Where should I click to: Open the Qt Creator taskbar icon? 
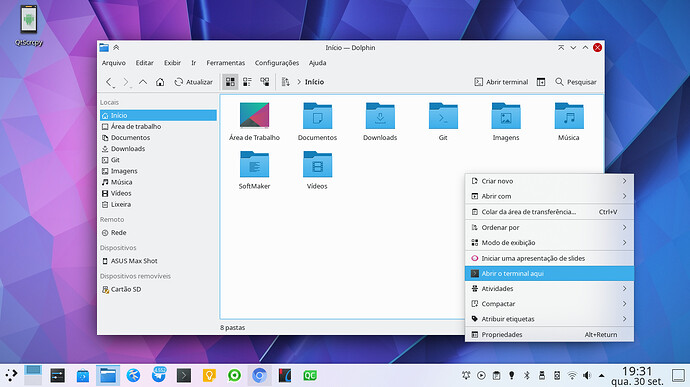[x=310, y=376]
